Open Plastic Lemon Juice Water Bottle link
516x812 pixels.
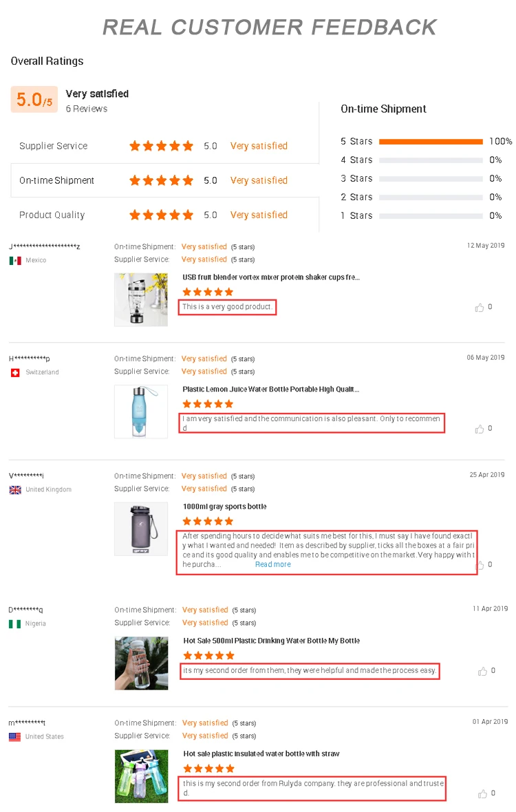coord(270,389)
